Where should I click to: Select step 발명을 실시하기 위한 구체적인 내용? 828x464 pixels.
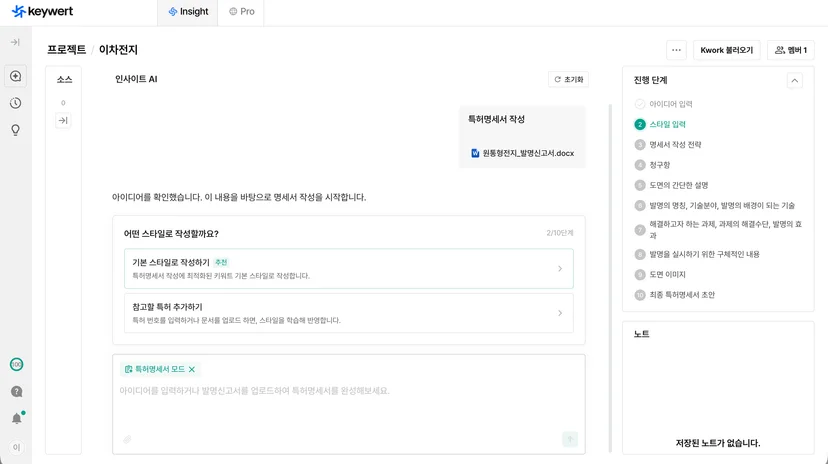pos(697,254)
